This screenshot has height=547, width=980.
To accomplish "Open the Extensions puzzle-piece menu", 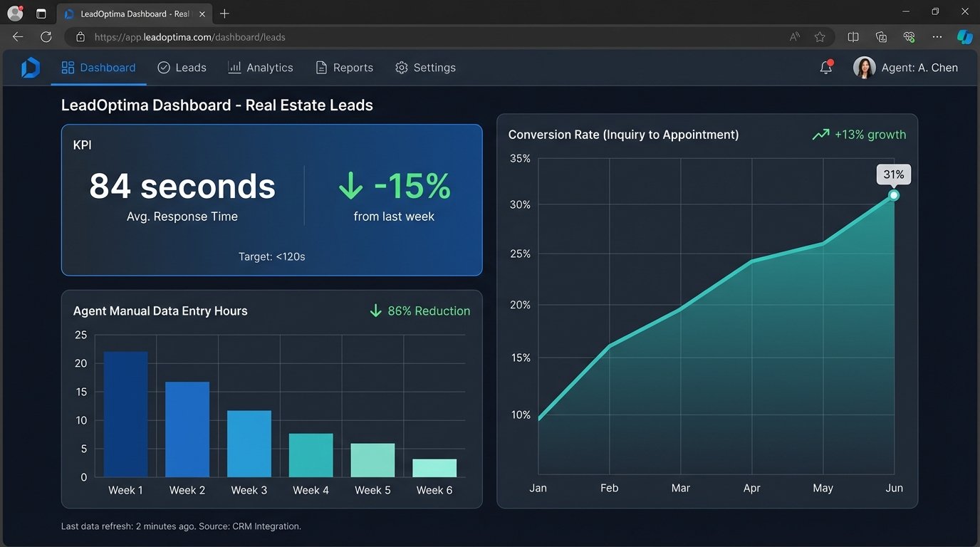I will (x=909, y=37).
